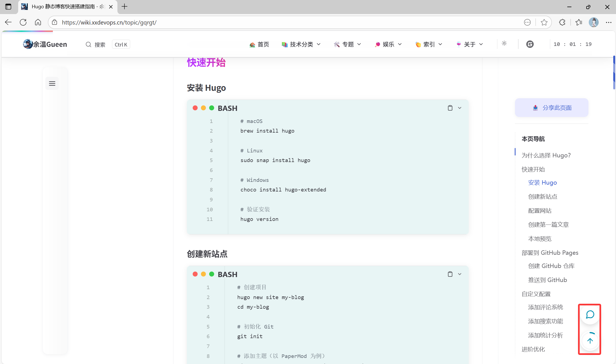616x364 pixels.
Task: Click the 分享此页面 share button
Action: click(x=552, y=108)
